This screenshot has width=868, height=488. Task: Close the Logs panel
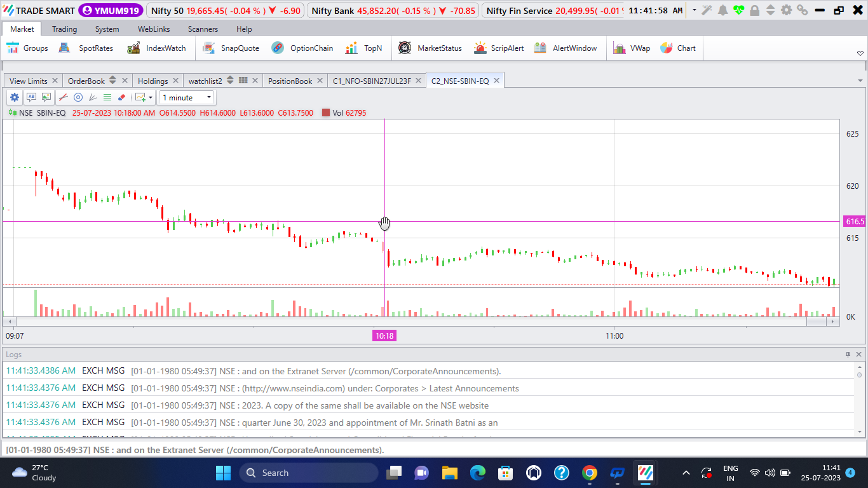[x=859, y=354]
